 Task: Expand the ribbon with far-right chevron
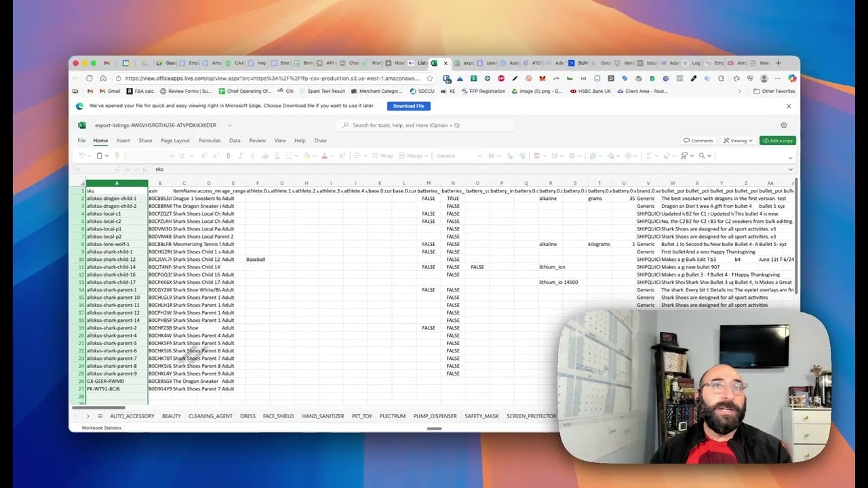tap(791, 158)
